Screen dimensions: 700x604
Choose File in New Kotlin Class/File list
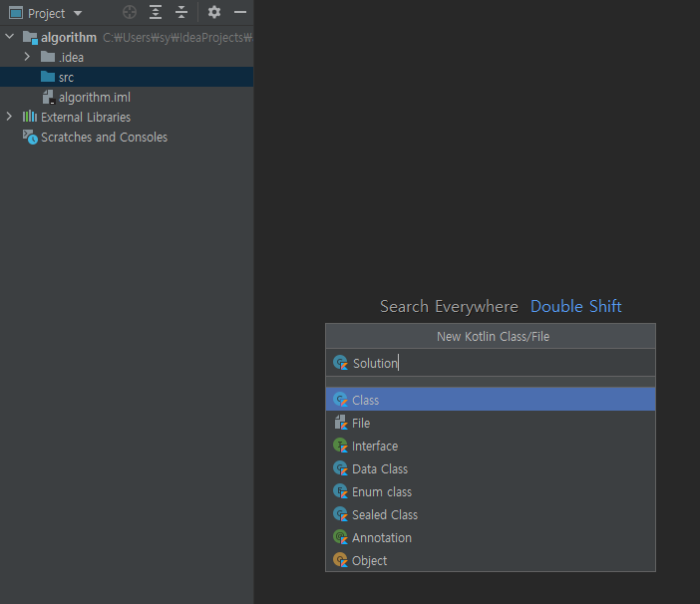point(491,423)
